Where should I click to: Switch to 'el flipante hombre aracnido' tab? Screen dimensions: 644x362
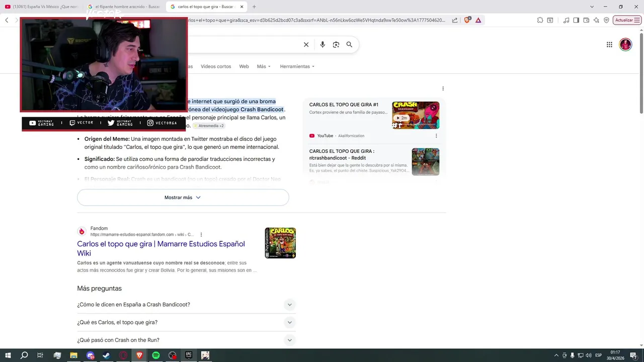click(x=124, y=7)
